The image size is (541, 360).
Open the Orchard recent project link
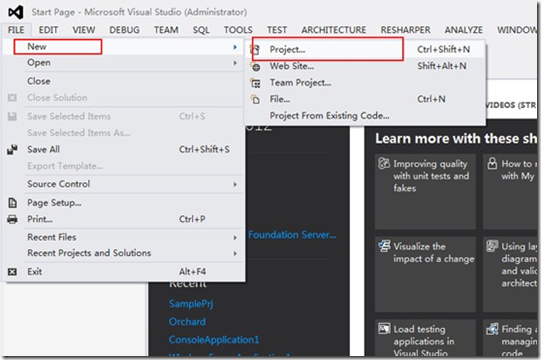pos(187,322)
